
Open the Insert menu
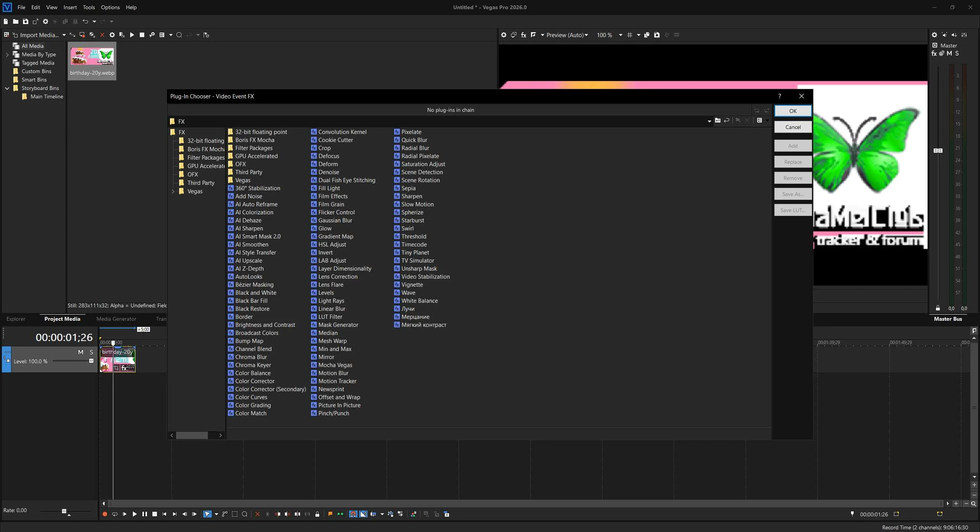(x=70, y=7)
